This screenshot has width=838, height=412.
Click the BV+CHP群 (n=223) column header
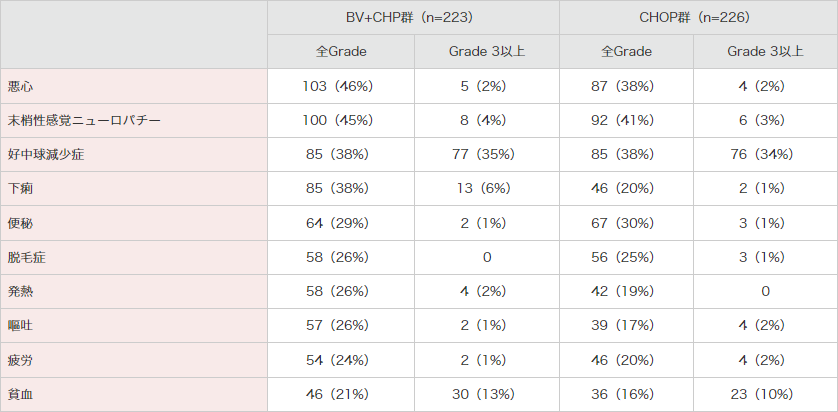coord(412,18)
